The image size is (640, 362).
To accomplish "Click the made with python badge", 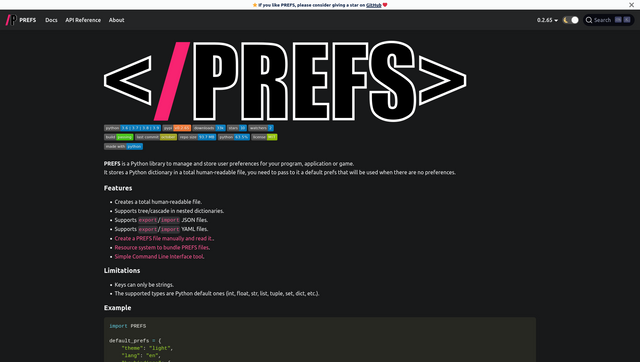I will (x=123, y=147).
